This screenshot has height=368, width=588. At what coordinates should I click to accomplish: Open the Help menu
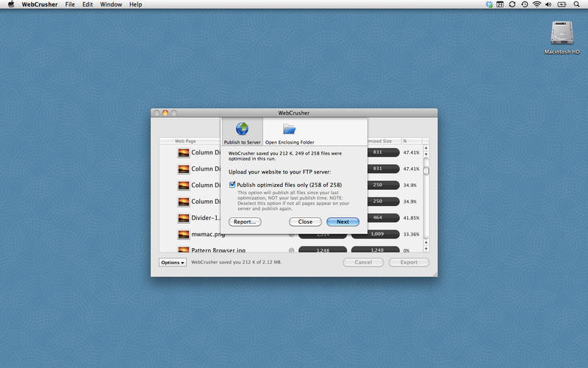click(135, 4)
